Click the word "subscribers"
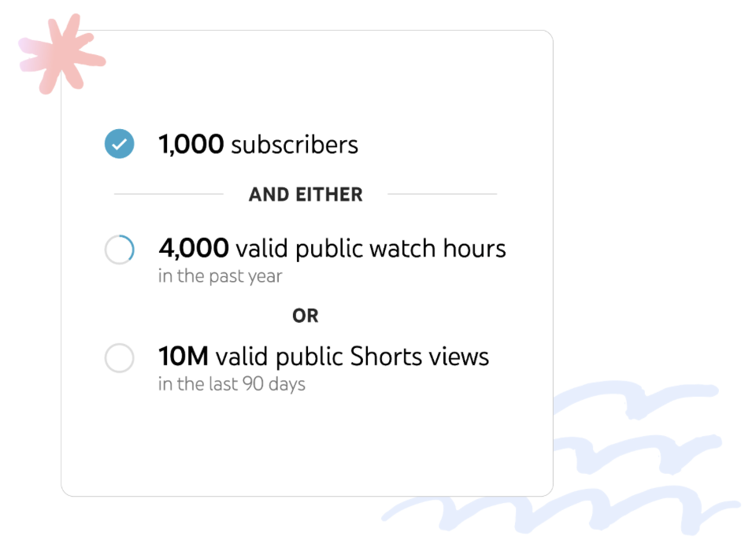The width and height of the screenshot is (756, 551). click(295, 145)
